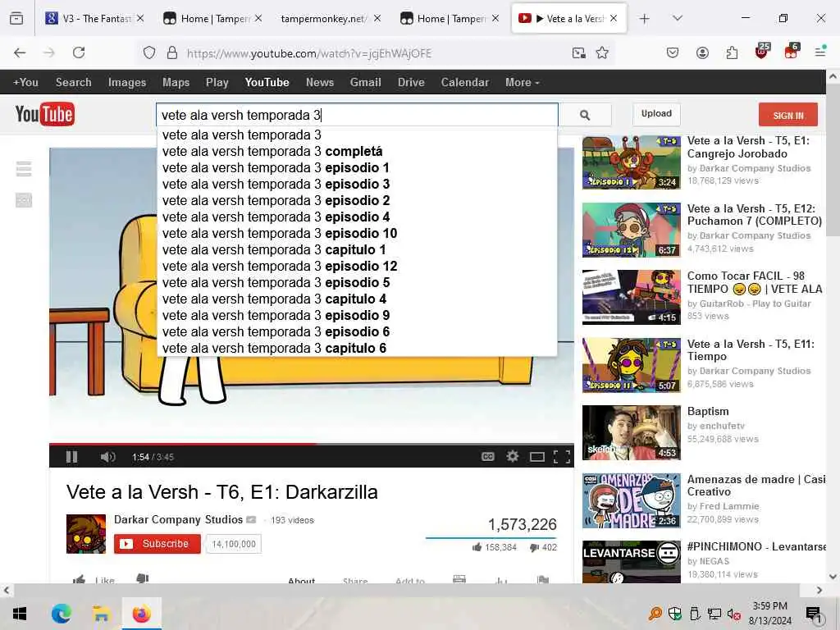This screenshot has height=630, width=840.
Task: Open the Firefox application menu
Action: coord(820,52)
